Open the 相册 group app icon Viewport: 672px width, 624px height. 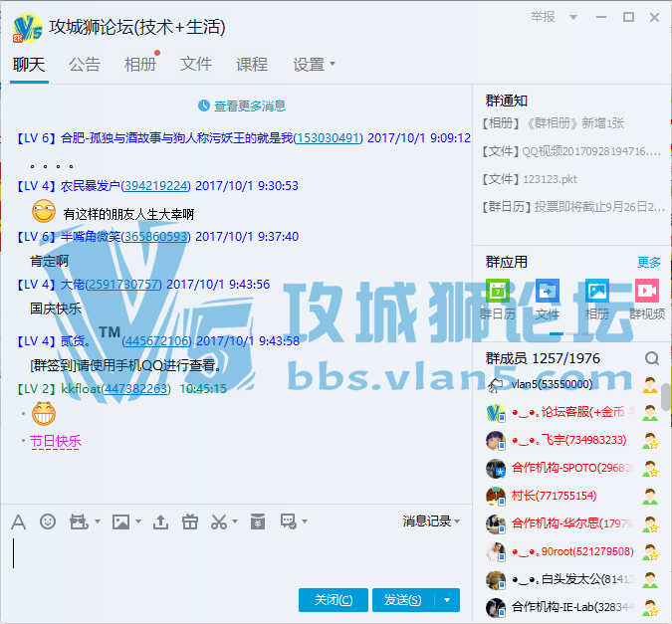pyautogui.click(x=597, y=291)
